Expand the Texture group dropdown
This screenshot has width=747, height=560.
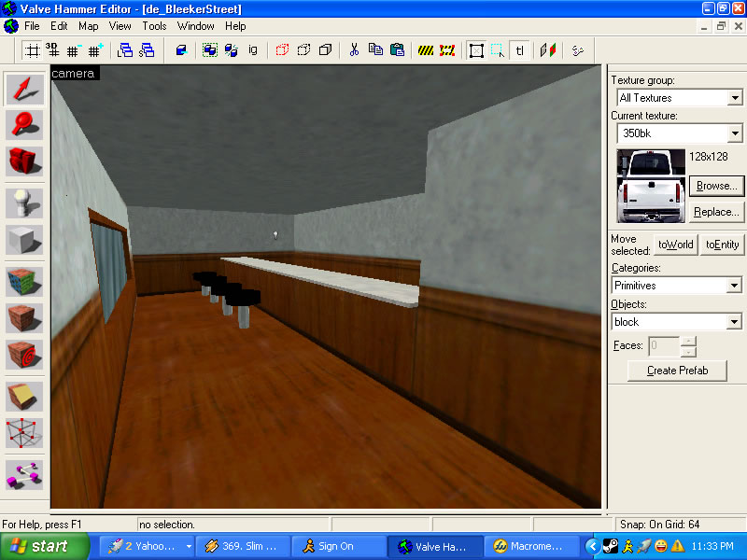click(x=735, y=98)
